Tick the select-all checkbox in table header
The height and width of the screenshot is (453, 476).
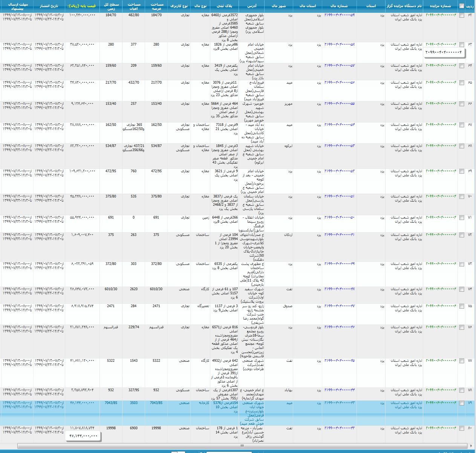click(462, 6)
